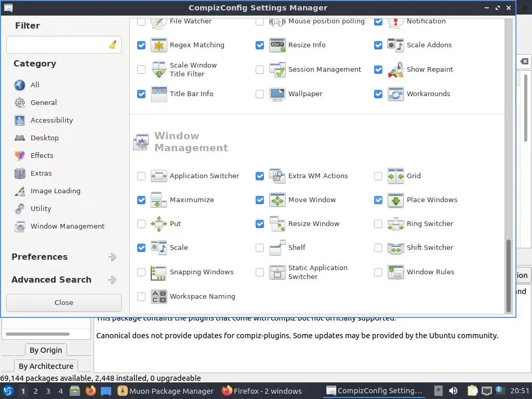Open the Application Switcher plugin icon
The height and width of the screenshot is (399, 532).
(158, 176)
